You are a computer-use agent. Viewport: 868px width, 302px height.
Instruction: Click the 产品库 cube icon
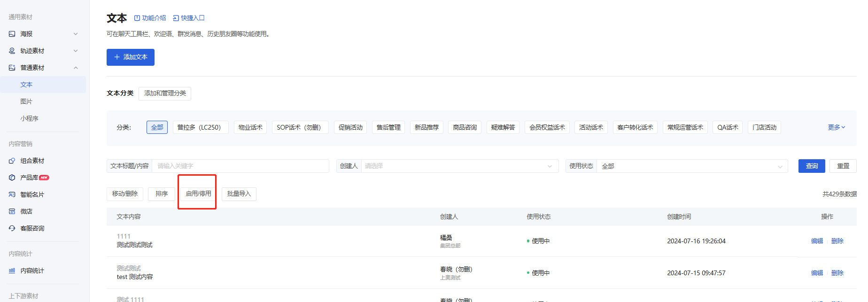[12, 178]
